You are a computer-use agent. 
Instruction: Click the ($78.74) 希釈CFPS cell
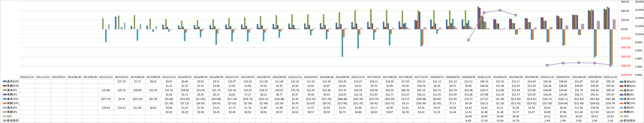point(610,103)
